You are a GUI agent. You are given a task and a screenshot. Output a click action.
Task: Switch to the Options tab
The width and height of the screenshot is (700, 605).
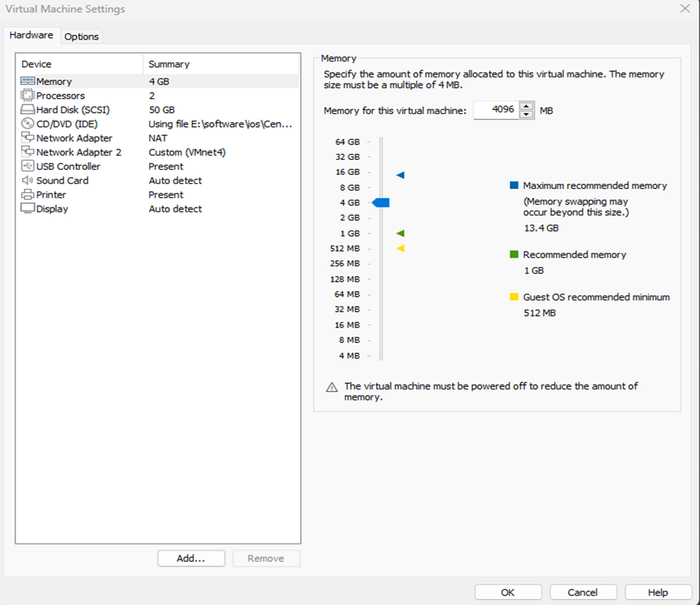81,36
